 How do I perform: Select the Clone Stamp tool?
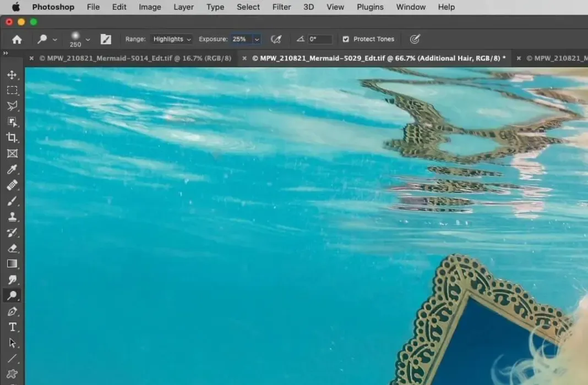pos(12,217)
